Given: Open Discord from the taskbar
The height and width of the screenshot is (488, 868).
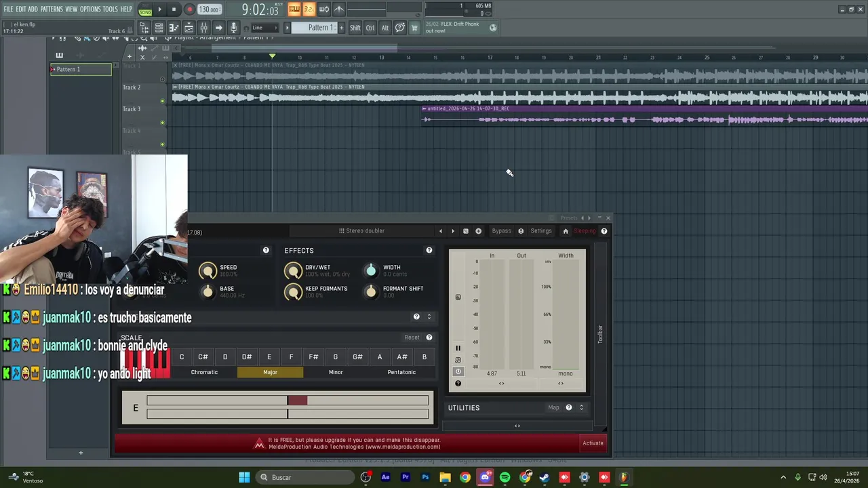Looking at the screenshot, I should click(485, 477).
